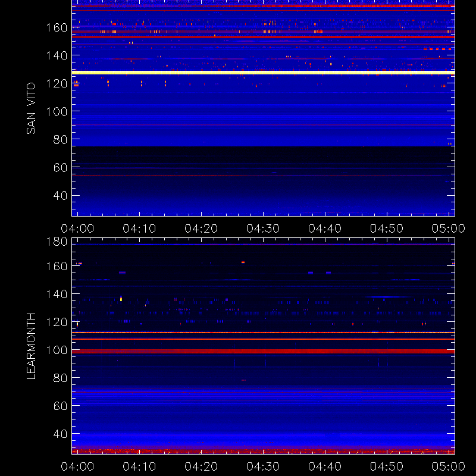The height and width of the screenshot is (476, 476).
Task: Click the 04:40 time label under Learmonth plot
Action: 325,466
